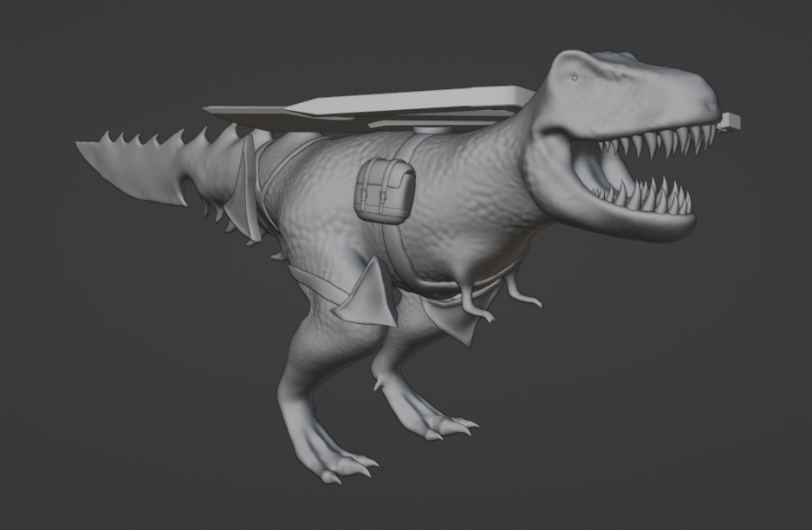Click the sword hilt protruding past the snout

[x=730, y=122]
